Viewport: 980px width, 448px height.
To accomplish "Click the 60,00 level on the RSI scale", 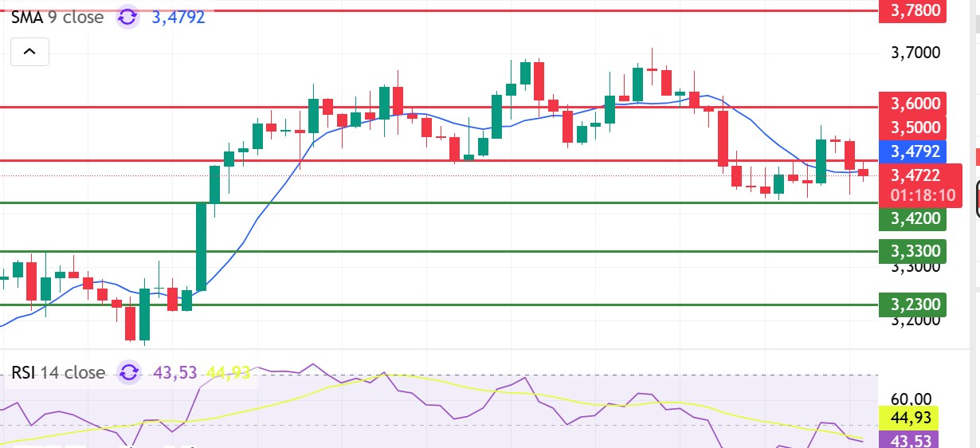I will click(x=911, y=399).
